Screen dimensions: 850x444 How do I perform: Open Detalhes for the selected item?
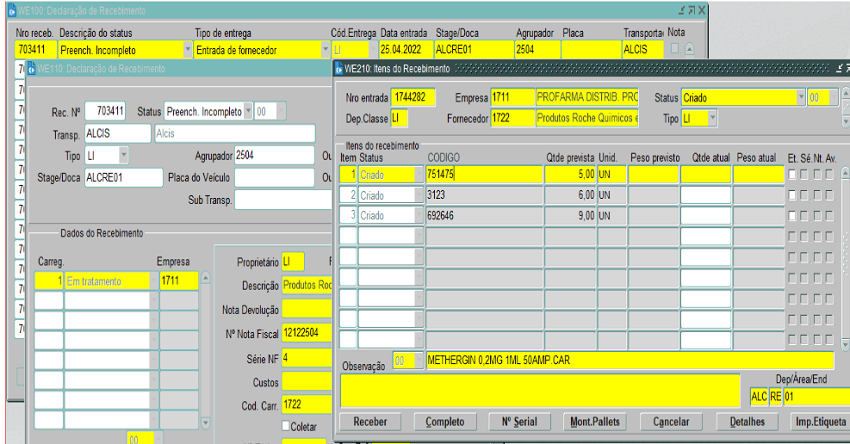click(x=747, y=422)
